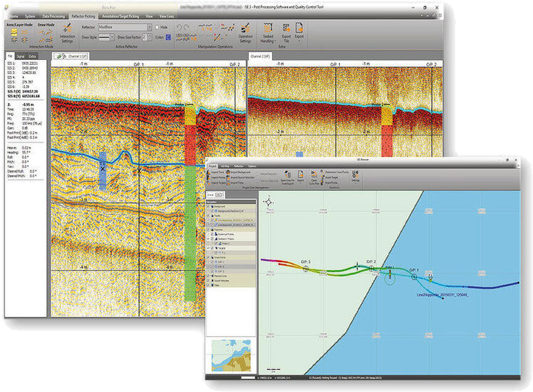Open the View Lines ribbon tab
The image size is (533, 392).
[x=167, y=16]
